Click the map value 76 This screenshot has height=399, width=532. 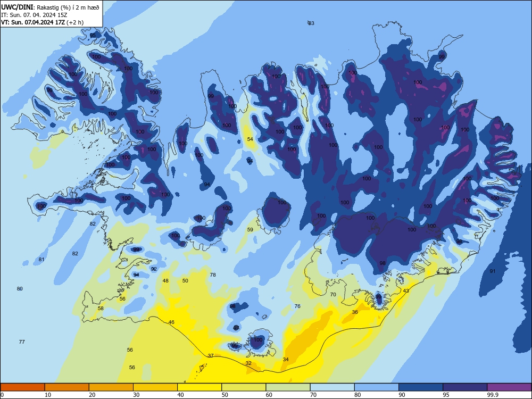pyautogui.click(x=297, y=306)
